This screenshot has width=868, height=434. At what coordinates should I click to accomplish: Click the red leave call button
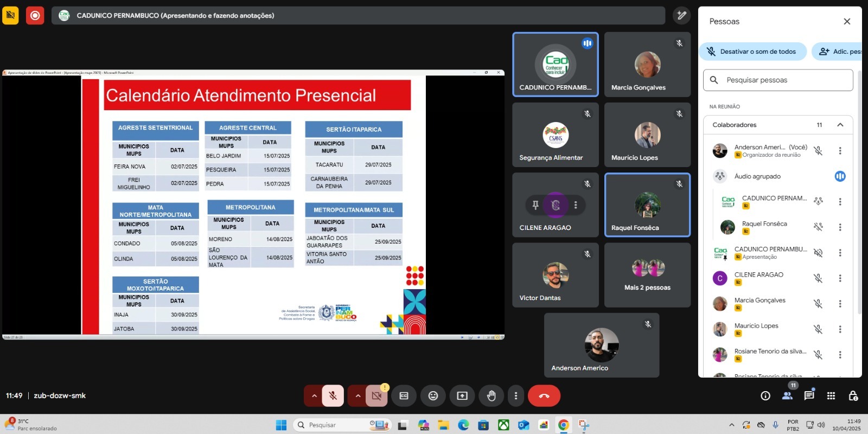click(544, 396)
